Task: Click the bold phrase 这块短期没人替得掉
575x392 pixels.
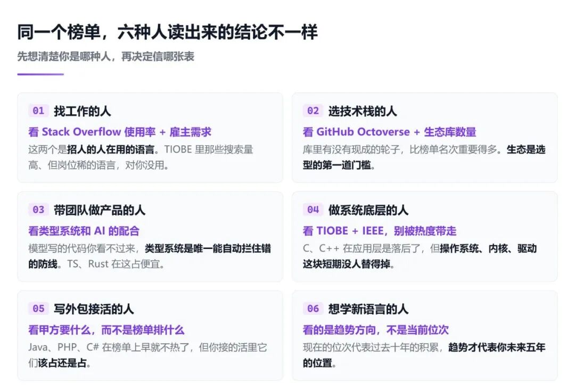Action: [347, 264]
